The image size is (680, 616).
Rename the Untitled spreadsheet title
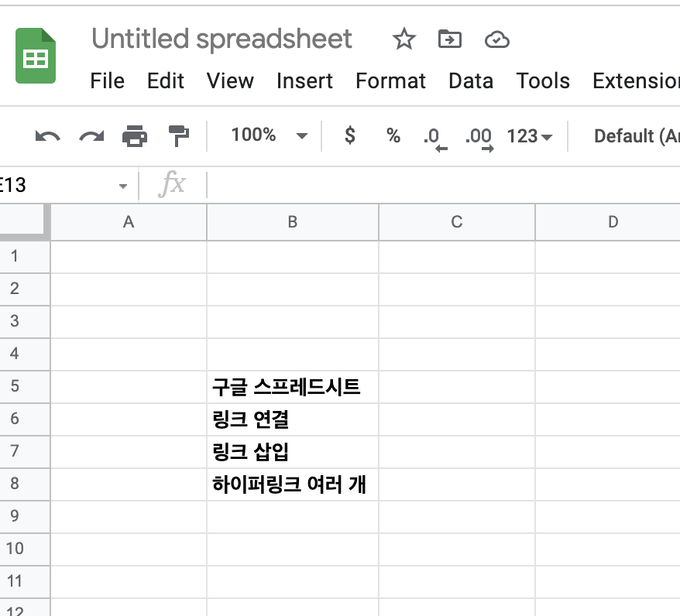(222, 39)
